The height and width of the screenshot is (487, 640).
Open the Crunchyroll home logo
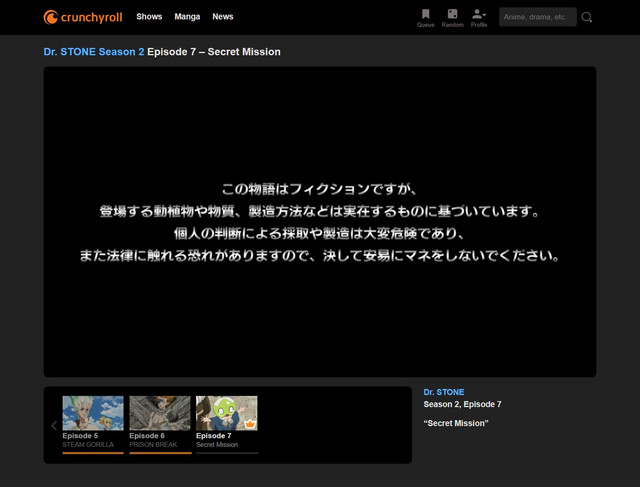(x=83, y=17)
